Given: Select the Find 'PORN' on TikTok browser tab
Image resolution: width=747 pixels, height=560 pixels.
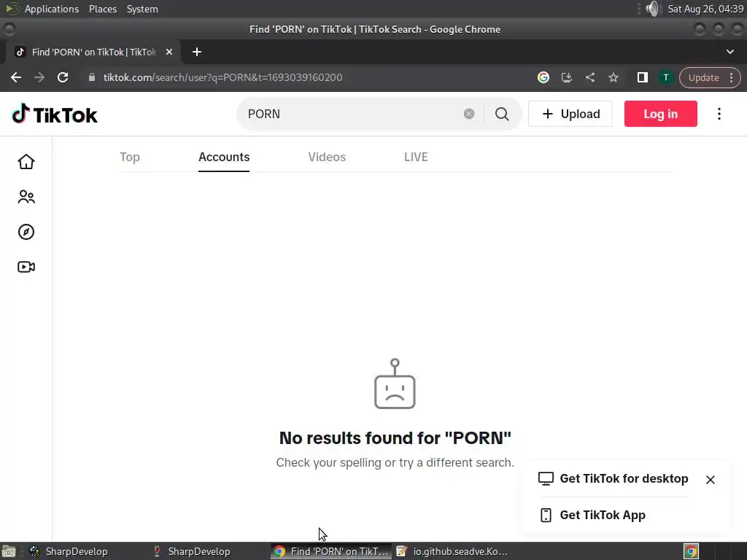Looking at the screenshot, I should pyautogui.click(x=93, y=52).
